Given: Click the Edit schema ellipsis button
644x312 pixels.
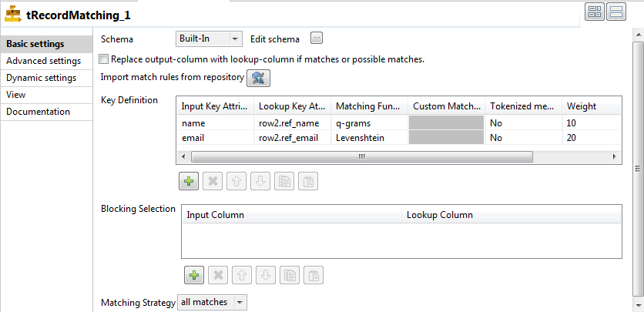Looking at the screenshot, I should pyautogui.click(x=316, y=39).
